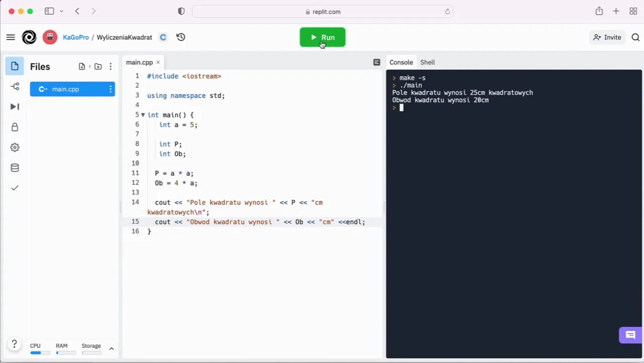Open the Secrets lock sidebar icon
The height and width of the screenshot is (363, 644).
[x=15, y=127]
